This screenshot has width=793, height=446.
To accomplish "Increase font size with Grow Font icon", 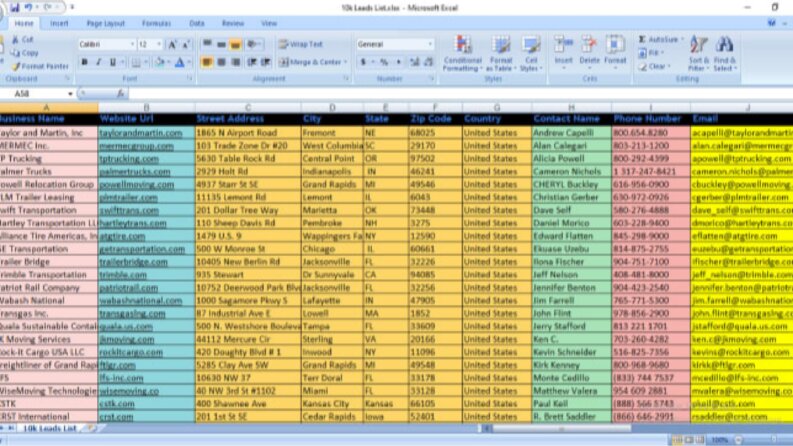I will (x=172, y=44).
